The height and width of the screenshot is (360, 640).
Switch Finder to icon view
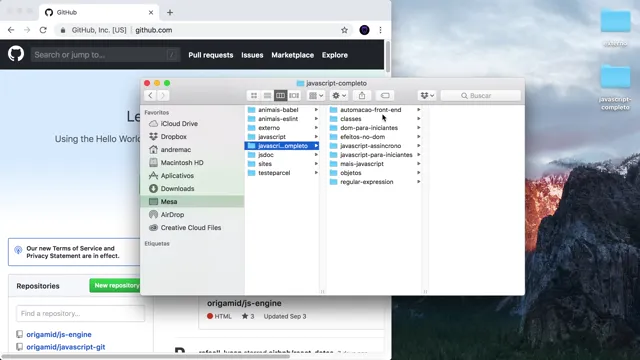point(254,96)
